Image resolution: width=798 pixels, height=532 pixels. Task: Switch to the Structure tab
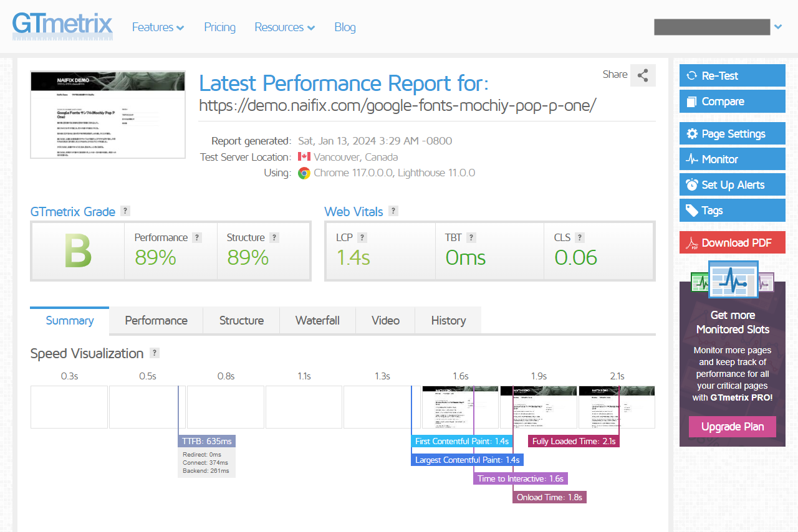(x=241, y=321)
